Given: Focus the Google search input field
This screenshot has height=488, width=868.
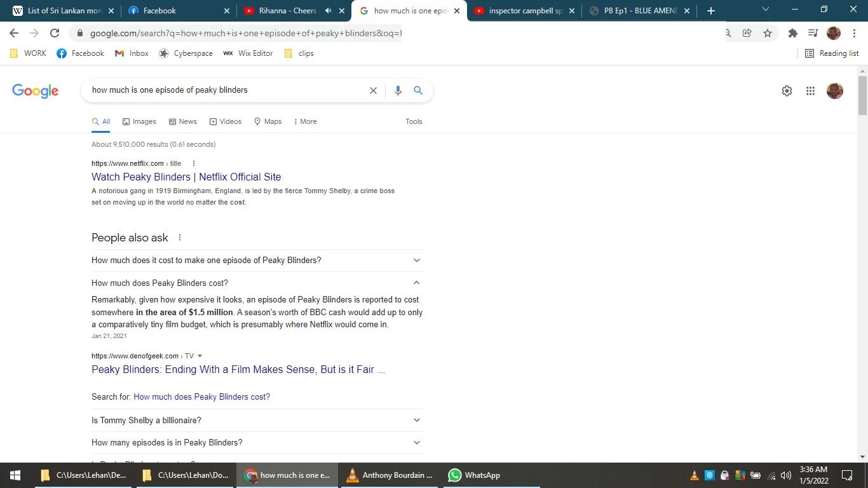Looking at the screenshot, I should coord(226,90).
